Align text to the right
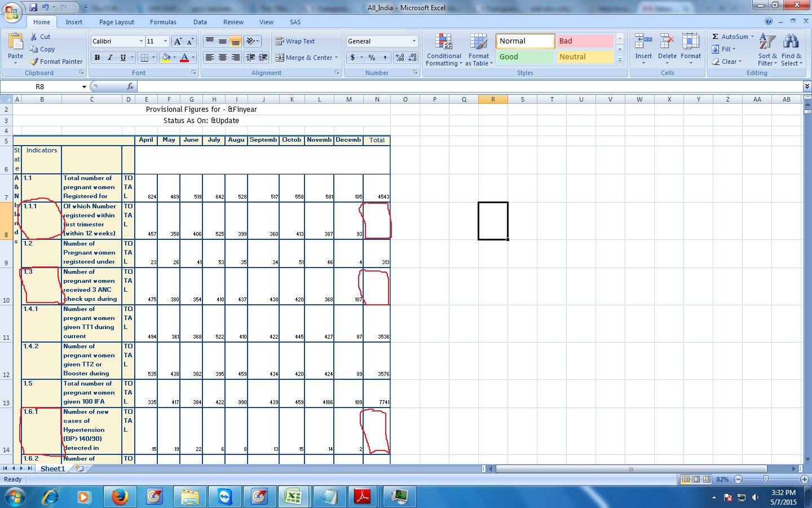Viewport: 812px width, 508px height. [235, 58]
